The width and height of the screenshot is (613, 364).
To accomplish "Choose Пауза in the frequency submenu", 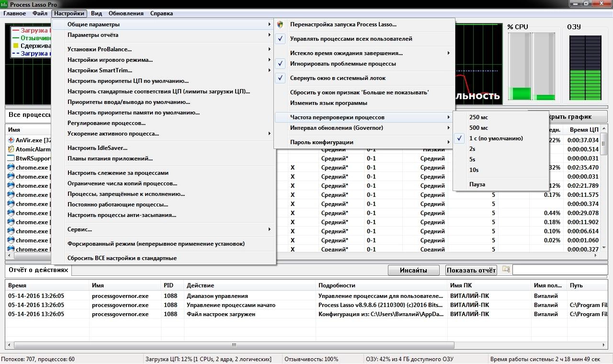I will click(x=500, y=184).
